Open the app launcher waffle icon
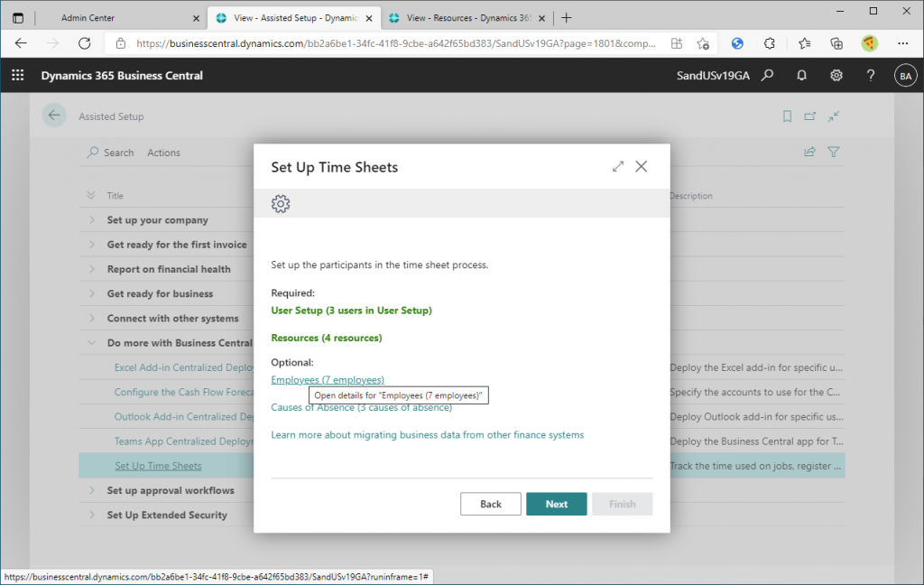 click(x=18, y=75)
